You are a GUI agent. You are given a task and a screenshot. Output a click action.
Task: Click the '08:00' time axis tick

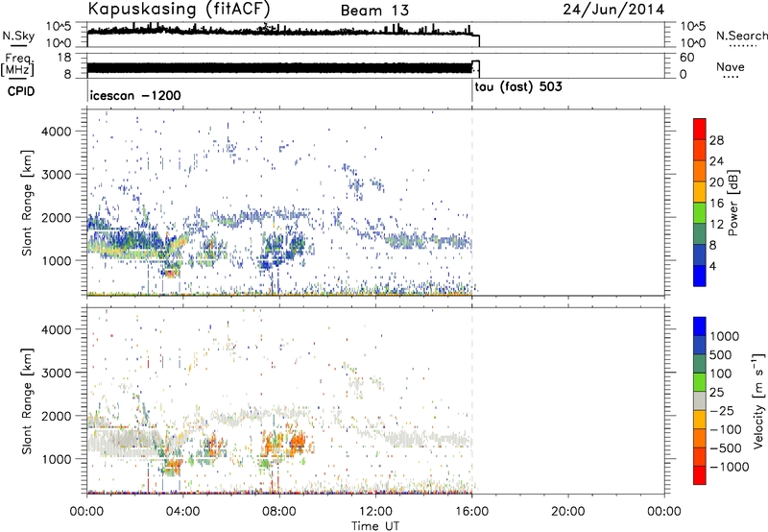[x=279, y=512]
